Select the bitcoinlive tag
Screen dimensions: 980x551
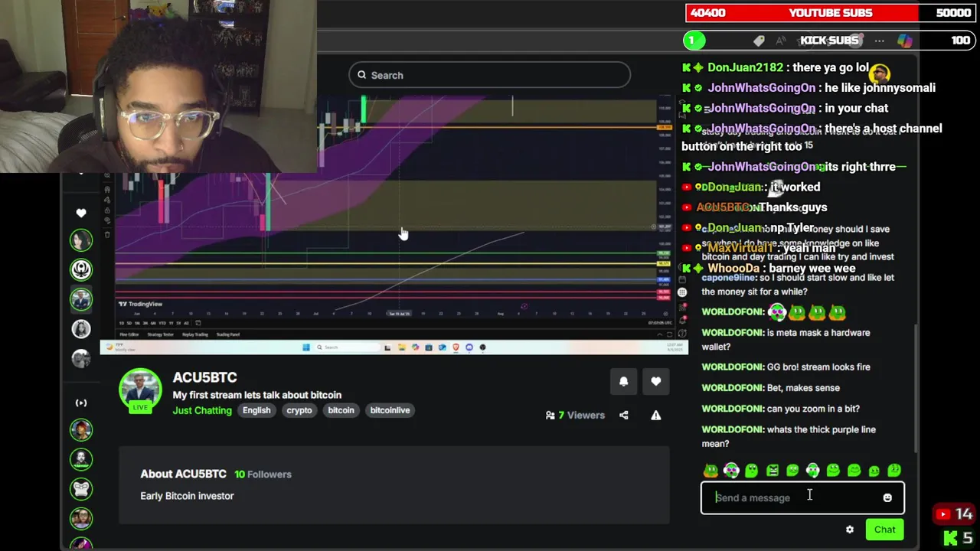click(x=390, y=410)
